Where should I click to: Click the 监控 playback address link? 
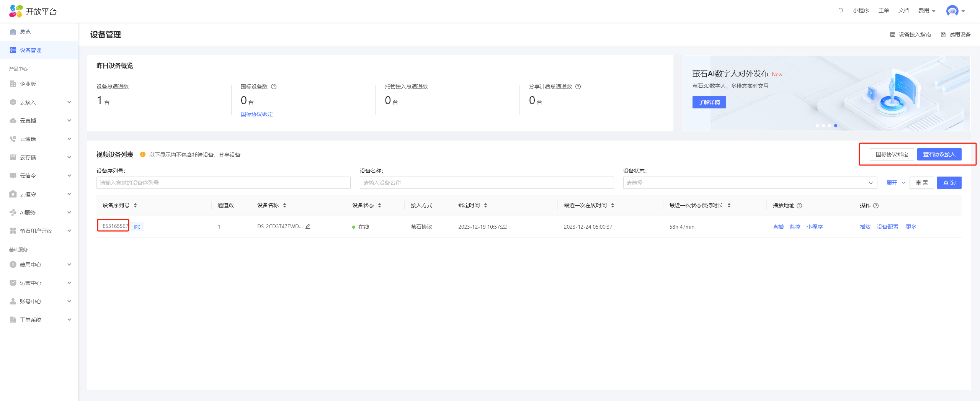pos(795,227)
